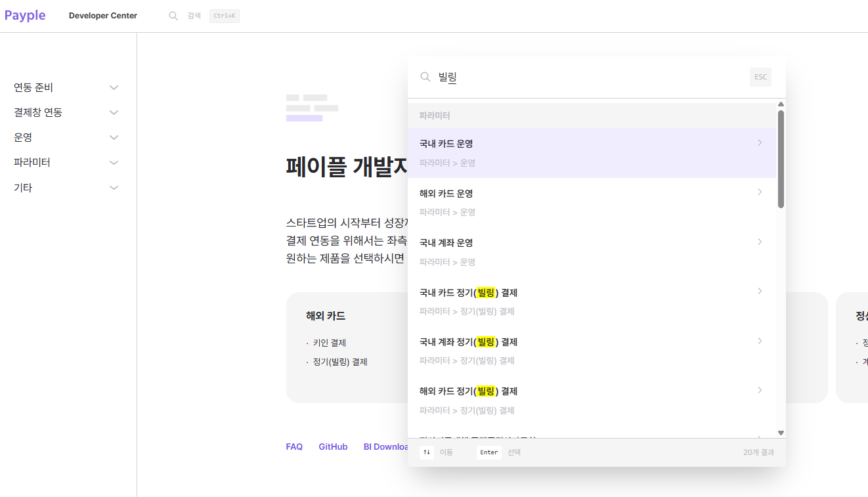
Task: Click arrow icon on 해외 카드 운영 row
Action: click(760, 192)
